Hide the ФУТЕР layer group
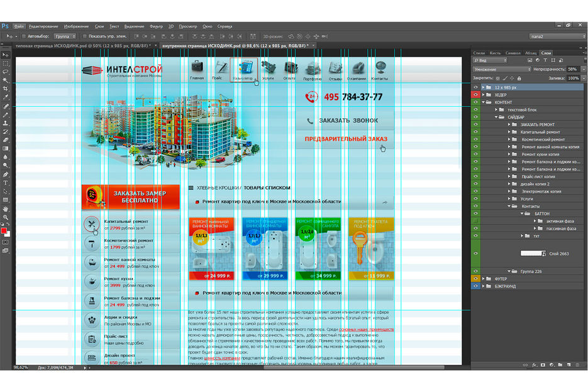 pyautogui.click(x=475, y=279)
